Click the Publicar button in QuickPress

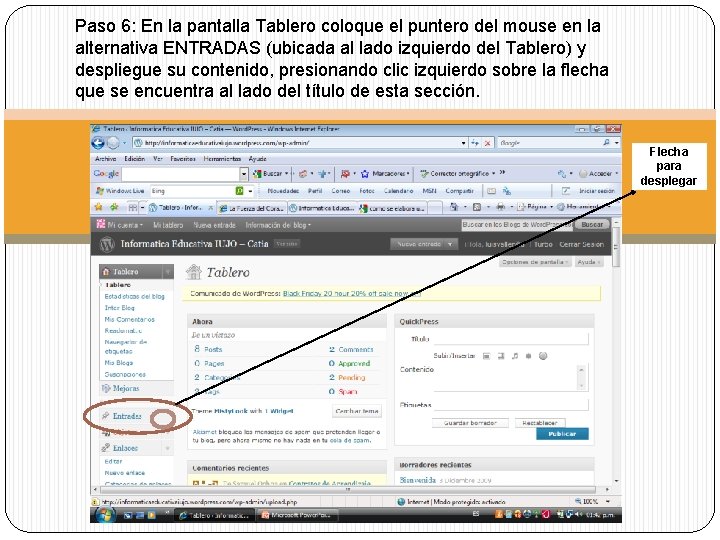coord(562,434)
